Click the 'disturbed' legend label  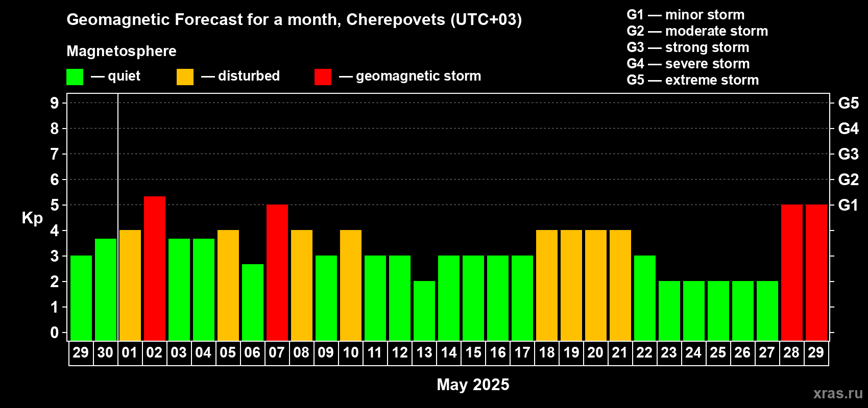click(x=249, y=76)
